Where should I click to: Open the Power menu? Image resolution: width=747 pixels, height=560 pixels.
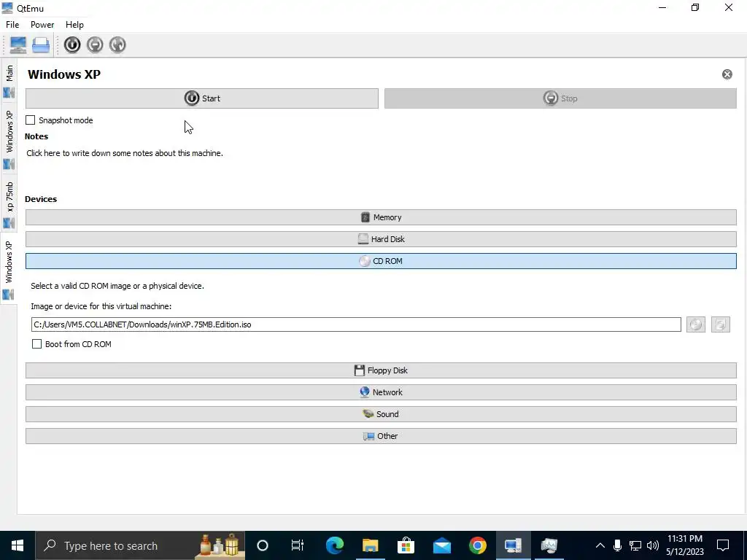(42, 25)
